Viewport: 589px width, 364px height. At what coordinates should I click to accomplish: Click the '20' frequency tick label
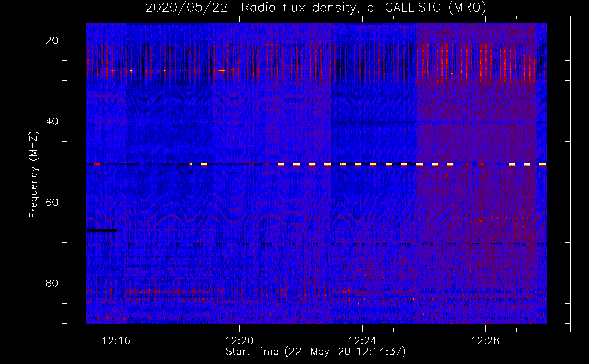[x=52, y=40]
